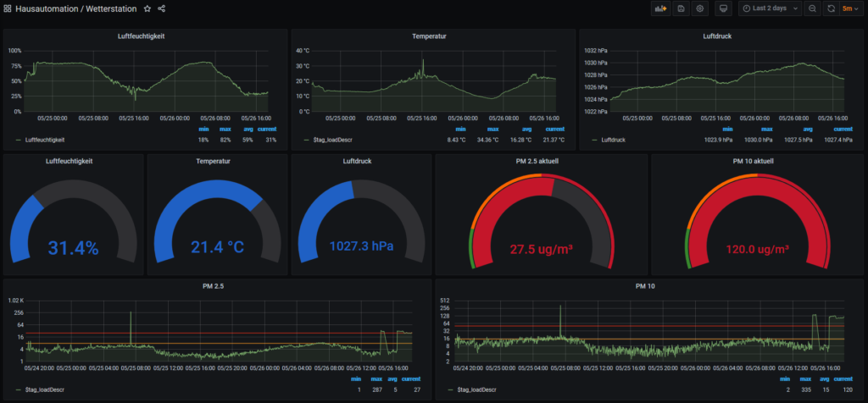
Task: Open the PM 10 aktuell panel title menu
Action: (x=753, y=162)
